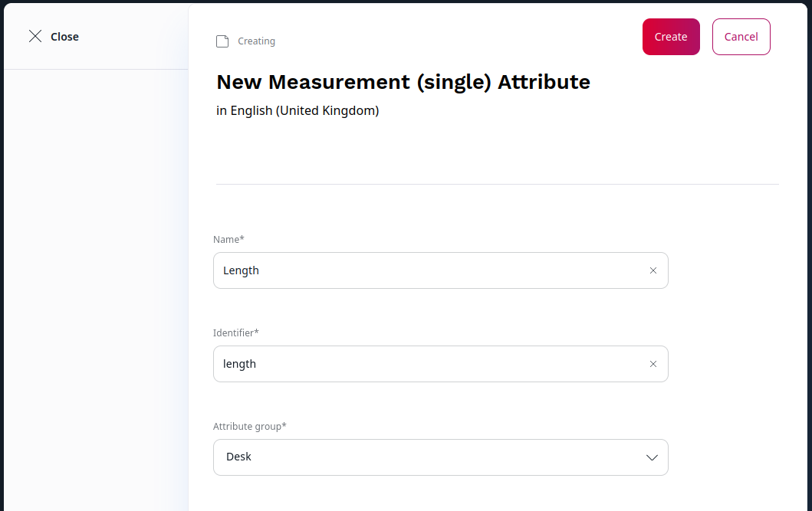812x511 pixels.
Task: Click the Attribute group chevron arrow
Action: [x=652, y=457]
